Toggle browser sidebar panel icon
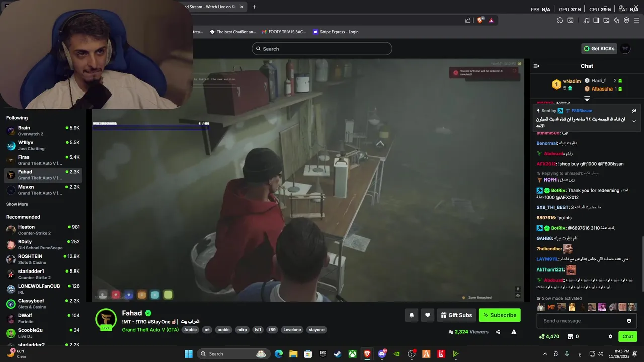This screenshot has height=362, width=644. point(596,20)
